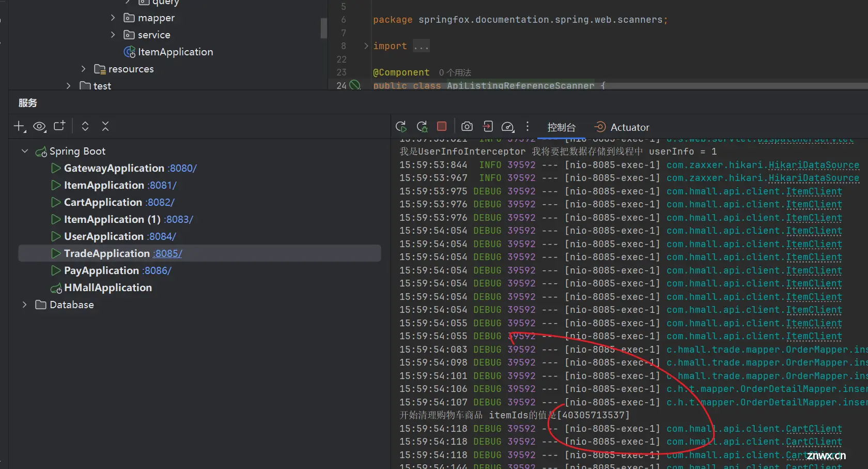Open ItemApplication class in project tree
The width and height of the screenshot is (868, 469).
(x=175, y=52)
